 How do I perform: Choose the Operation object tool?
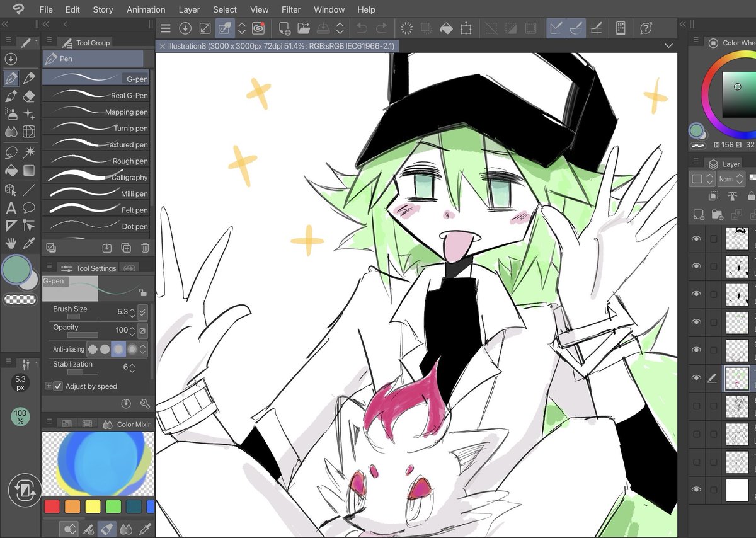click(11, 190)
